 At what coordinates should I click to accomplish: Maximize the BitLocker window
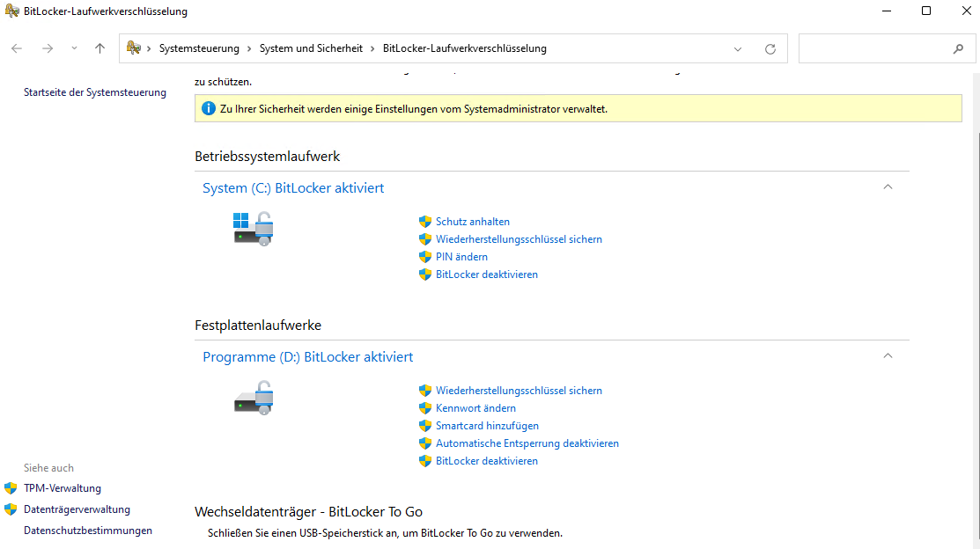coord(926,11)
